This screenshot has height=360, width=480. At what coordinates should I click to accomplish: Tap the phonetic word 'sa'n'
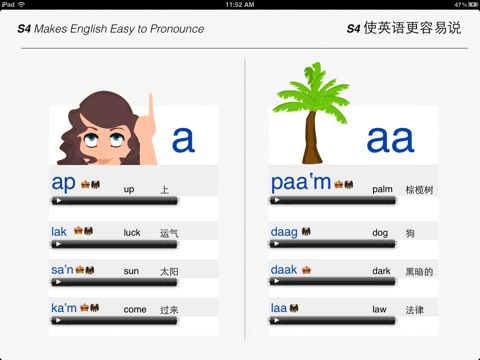(x=62, y=269)
